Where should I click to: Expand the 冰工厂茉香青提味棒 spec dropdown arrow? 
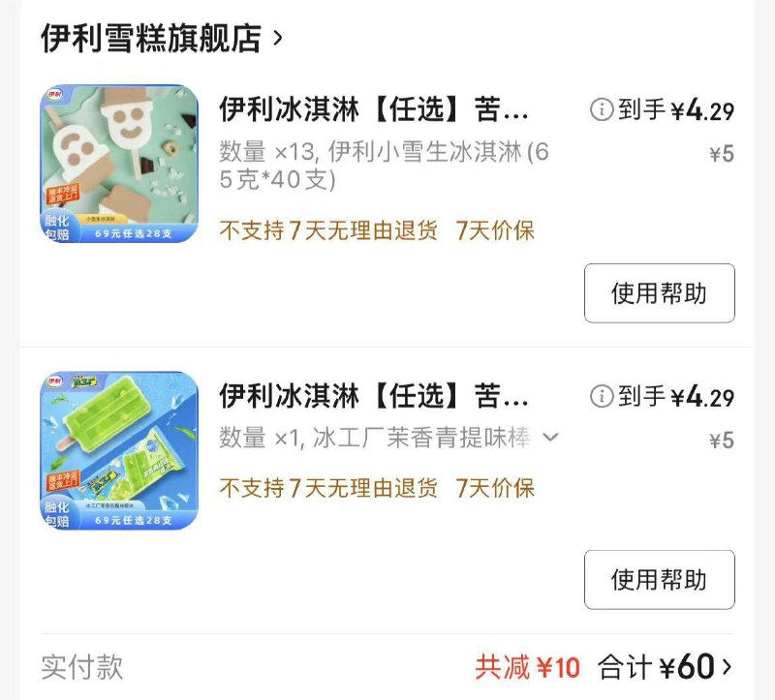550,438
